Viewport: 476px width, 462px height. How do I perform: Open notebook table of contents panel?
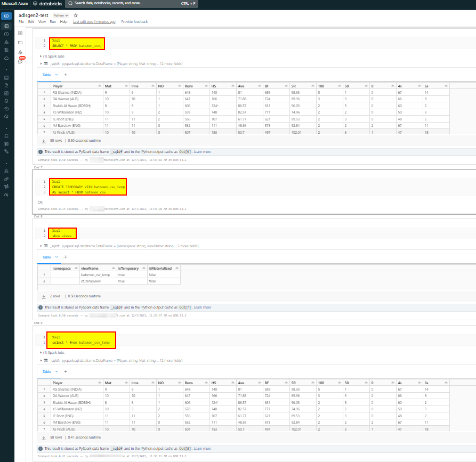click(20, 33)
